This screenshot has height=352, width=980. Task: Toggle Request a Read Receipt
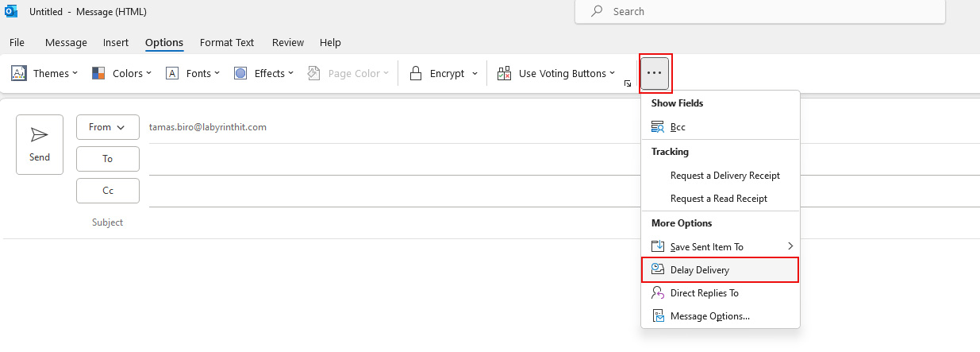720,199
